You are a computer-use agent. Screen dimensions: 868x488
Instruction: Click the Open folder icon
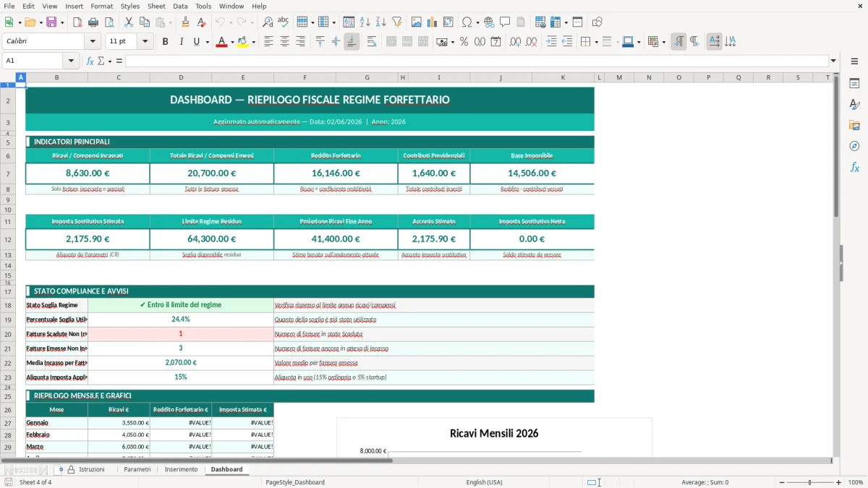click(32, 22)
